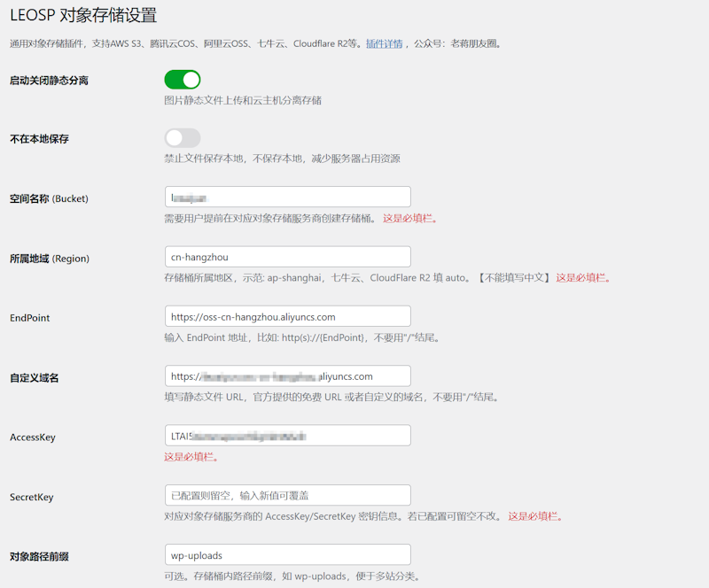The height and width of the screenshot is (588, 709).
Task: Click into the EndPoint URL input field
Action: (287, 316)
